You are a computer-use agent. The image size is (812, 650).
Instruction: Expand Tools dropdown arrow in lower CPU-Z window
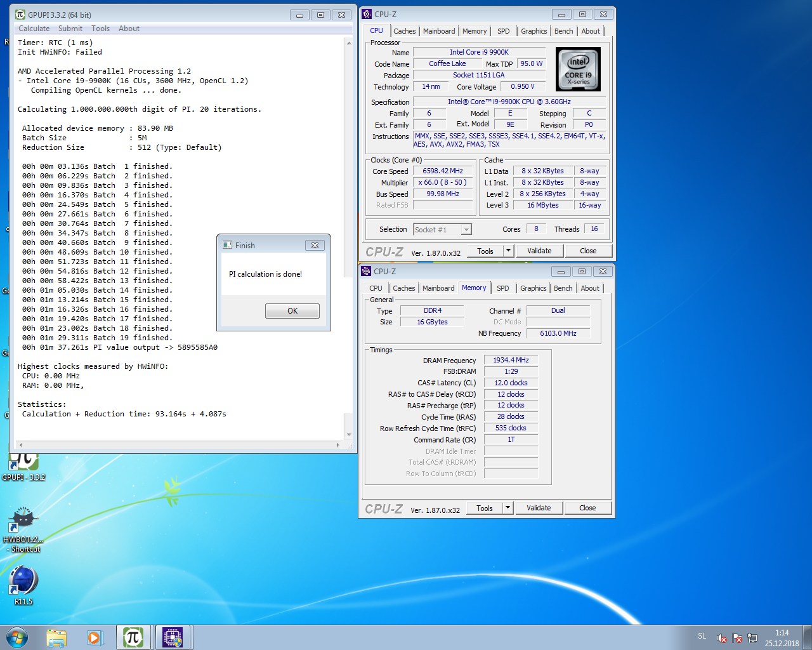(x=507, y=508)
